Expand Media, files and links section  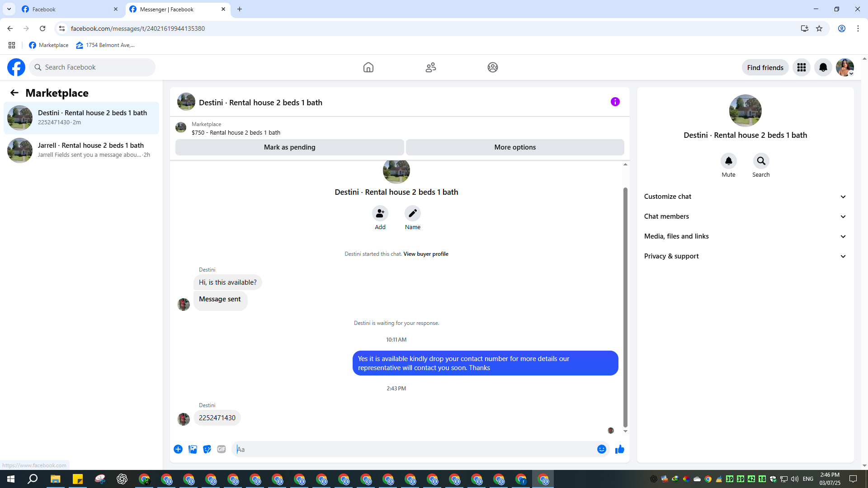click(745, 236)
